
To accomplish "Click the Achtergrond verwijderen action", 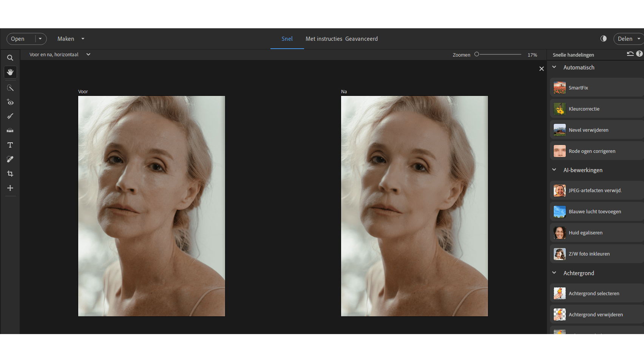I will coord(596,314).
